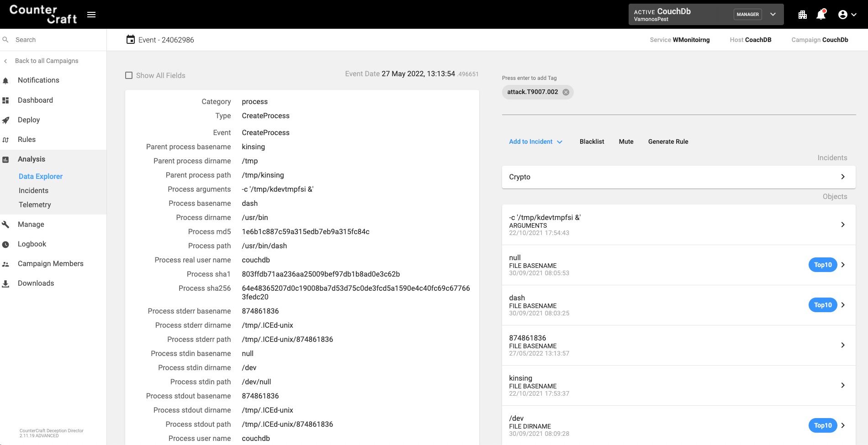
Task: Click the Process arguments value
Action: pyautogui.click(x=278, y=189)
